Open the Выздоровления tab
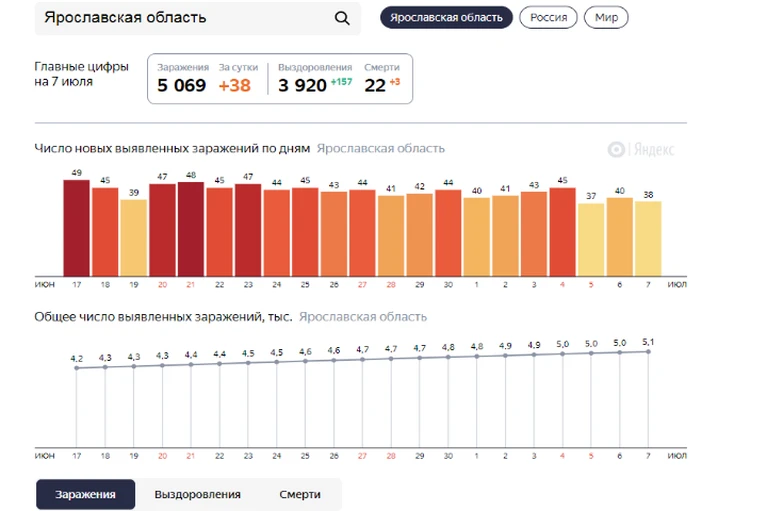Image resolution: width=767 pixels, height=511 pixels. pos(198,494)
